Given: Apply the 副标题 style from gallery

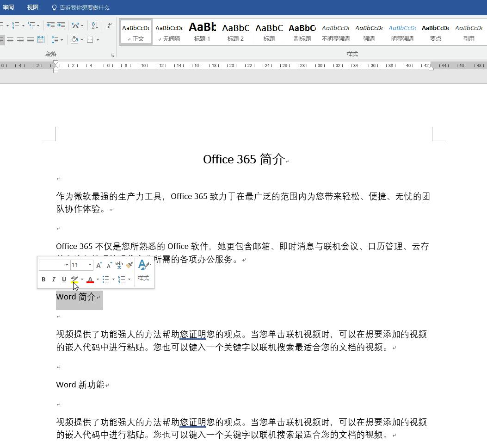Looking at the screenshot, I should [x=302, y=31].
